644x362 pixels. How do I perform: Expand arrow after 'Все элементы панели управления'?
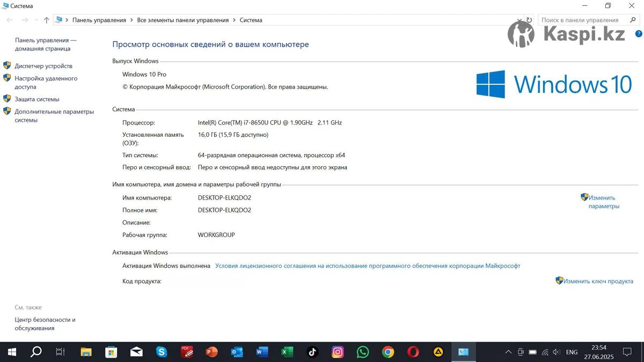235,20
